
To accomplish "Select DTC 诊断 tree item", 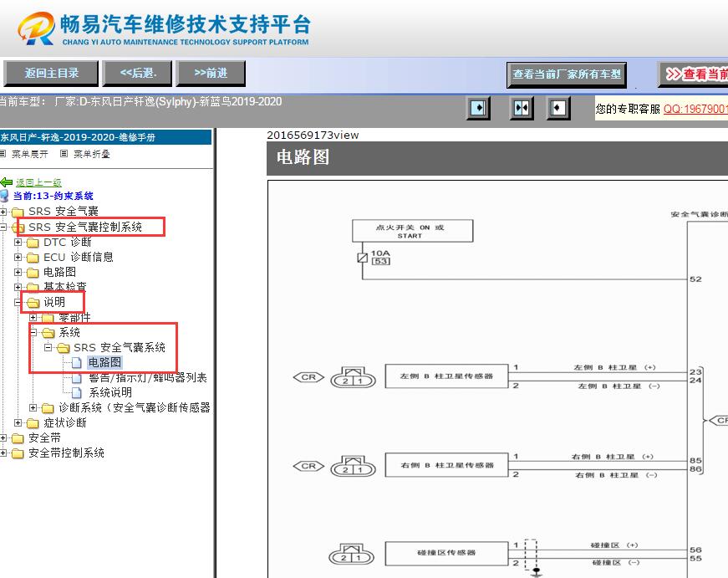I will (x=68, y=242).
